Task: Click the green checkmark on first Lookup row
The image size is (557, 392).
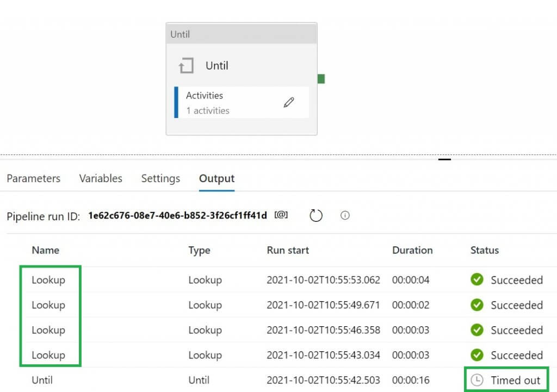Action: [x=477, y=280]
